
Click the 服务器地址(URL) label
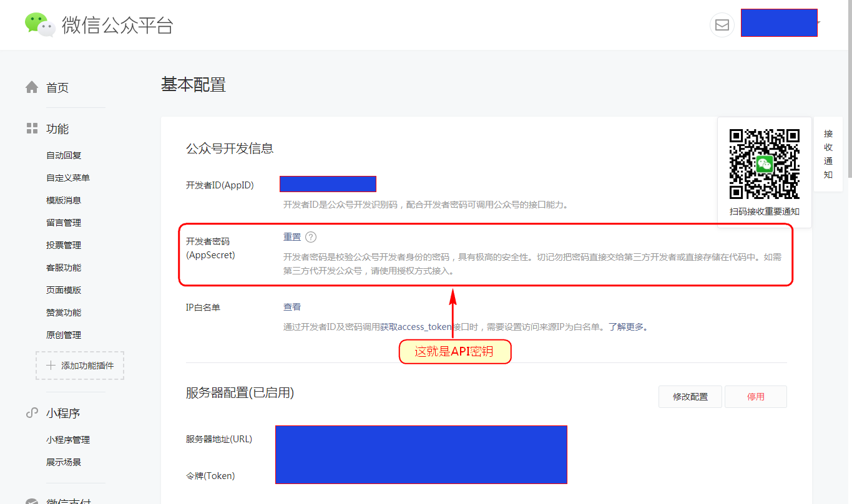pos(219,439)
